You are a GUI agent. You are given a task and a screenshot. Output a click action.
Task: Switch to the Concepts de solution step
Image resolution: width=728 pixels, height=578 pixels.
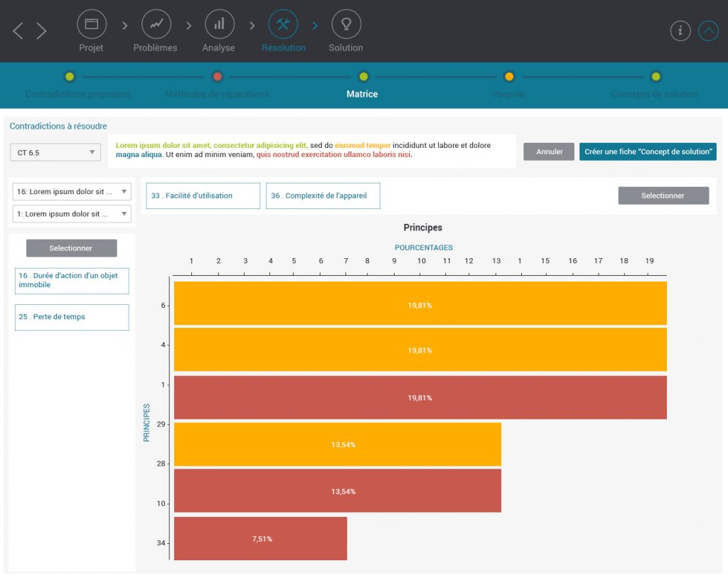tap(654, 95)
